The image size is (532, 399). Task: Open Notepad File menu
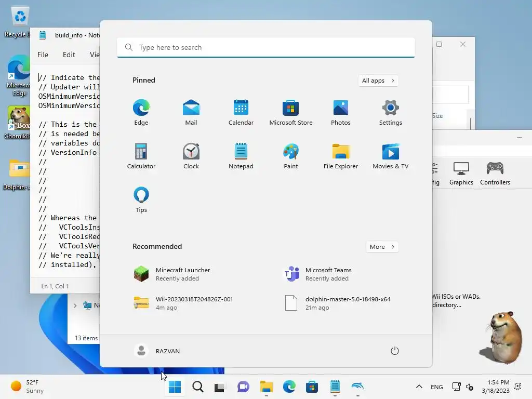click(43, 55)
